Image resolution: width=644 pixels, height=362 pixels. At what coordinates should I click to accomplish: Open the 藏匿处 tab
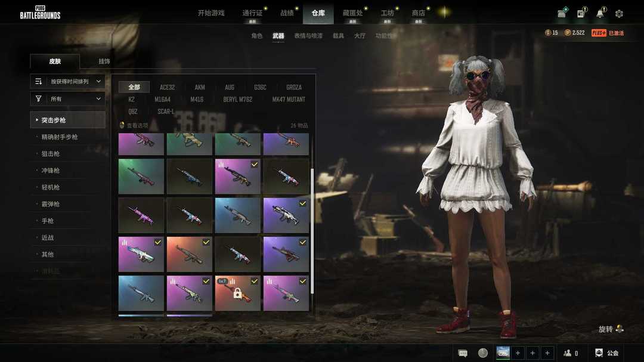coord(353,13)
